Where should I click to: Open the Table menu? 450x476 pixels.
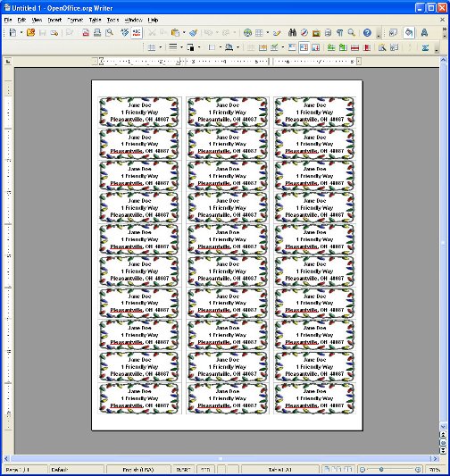coord(95,20)
